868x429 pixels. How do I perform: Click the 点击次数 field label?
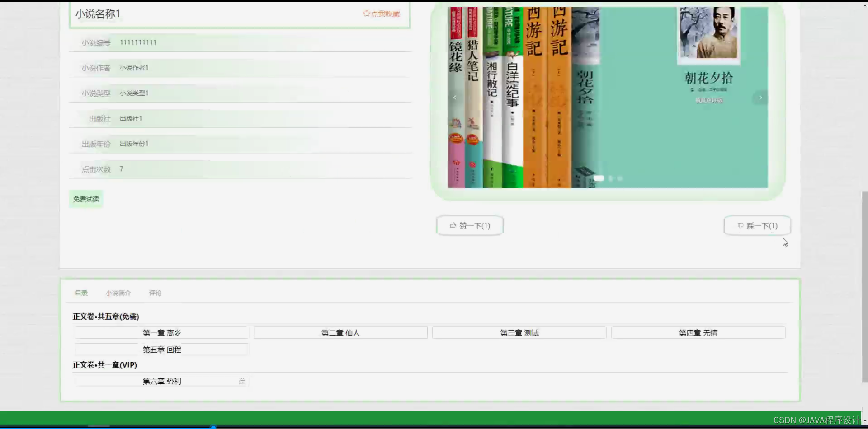(x=96, y=169)
